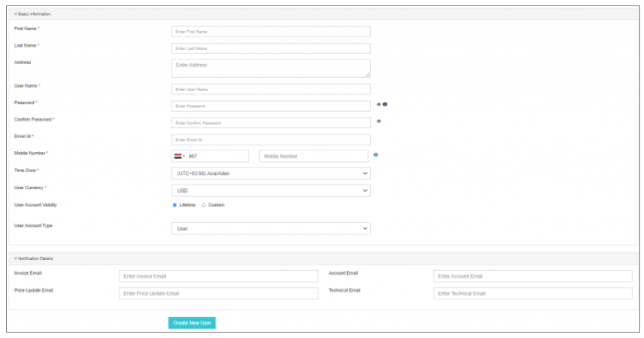Select the Lifetime validity radio button
This screenshot has height=338, width=644.
click(x=174, y=205)
